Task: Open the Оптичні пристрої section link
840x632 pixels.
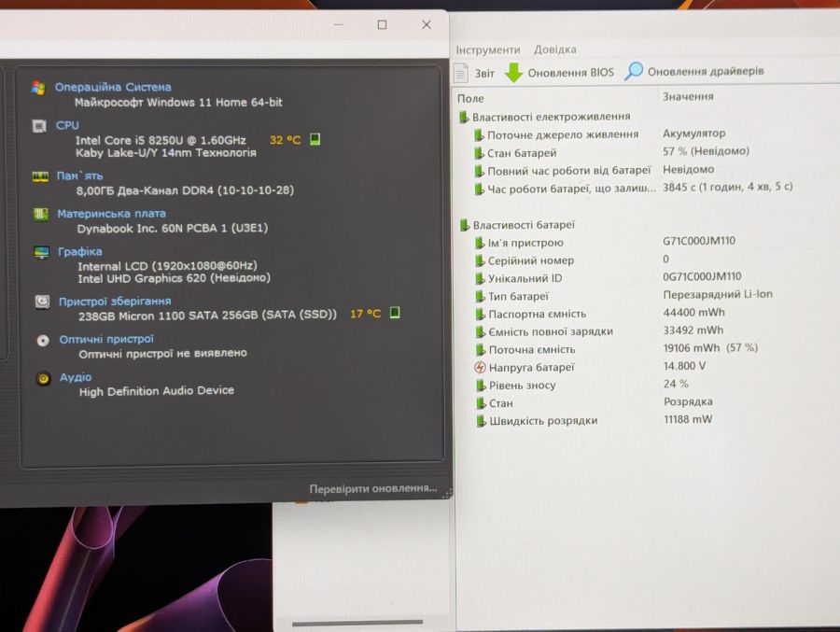Action: point(106,339)
